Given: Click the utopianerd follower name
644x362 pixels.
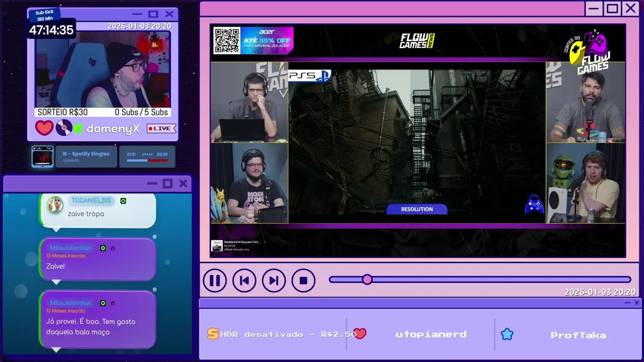Looking at the screenshot, I should 431,334.
